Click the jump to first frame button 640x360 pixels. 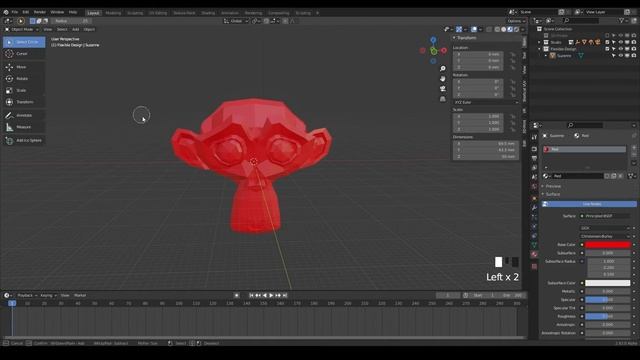251,295
